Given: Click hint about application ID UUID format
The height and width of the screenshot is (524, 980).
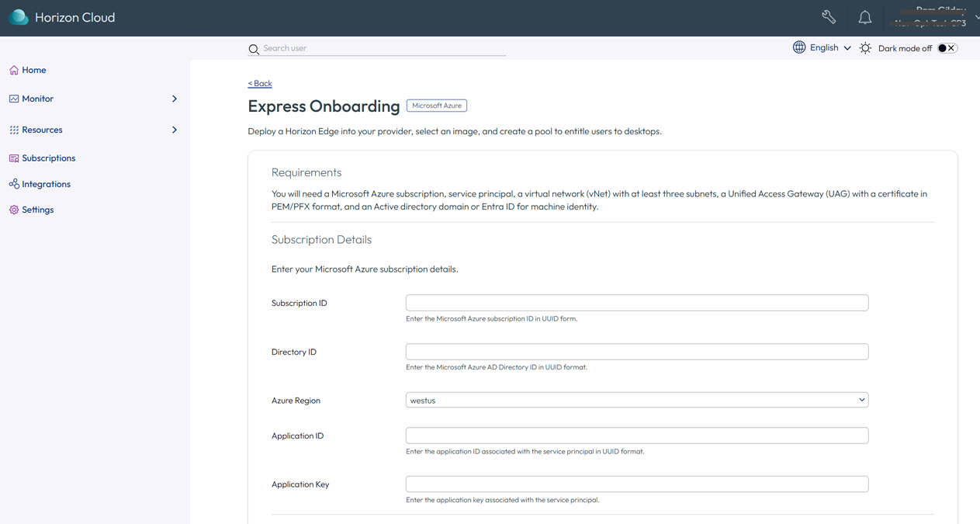Looking at the screenshot, I should [525, 451].
